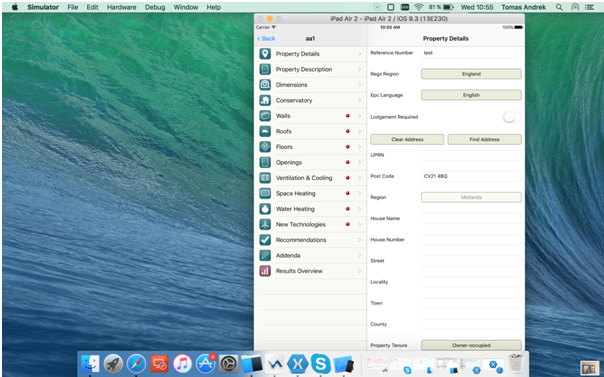The image size is (604, 377).
Task: Click the Recommendations checkmark icon
Action: click(265, 240)
